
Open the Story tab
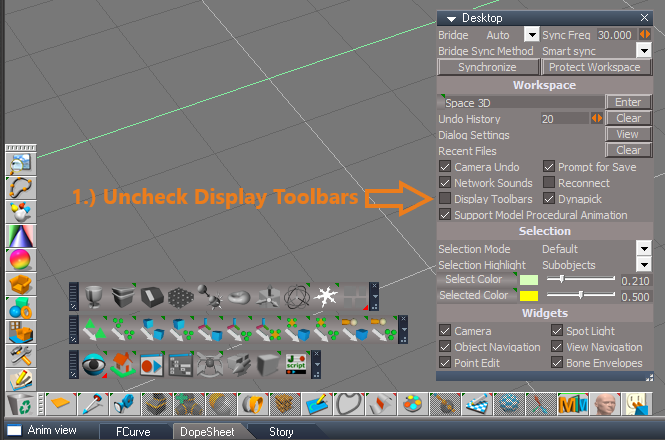(281, 432)
